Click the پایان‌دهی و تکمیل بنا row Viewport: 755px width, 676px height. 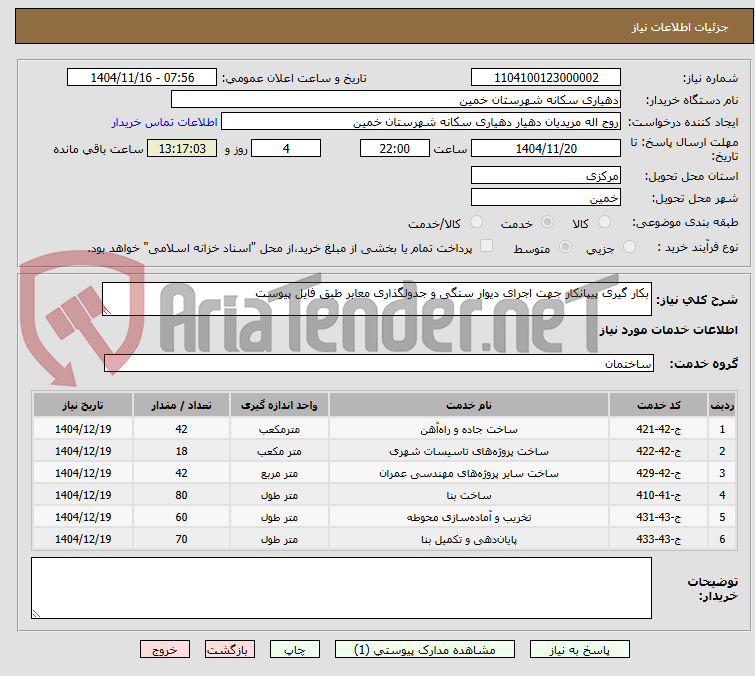point(384,539)
